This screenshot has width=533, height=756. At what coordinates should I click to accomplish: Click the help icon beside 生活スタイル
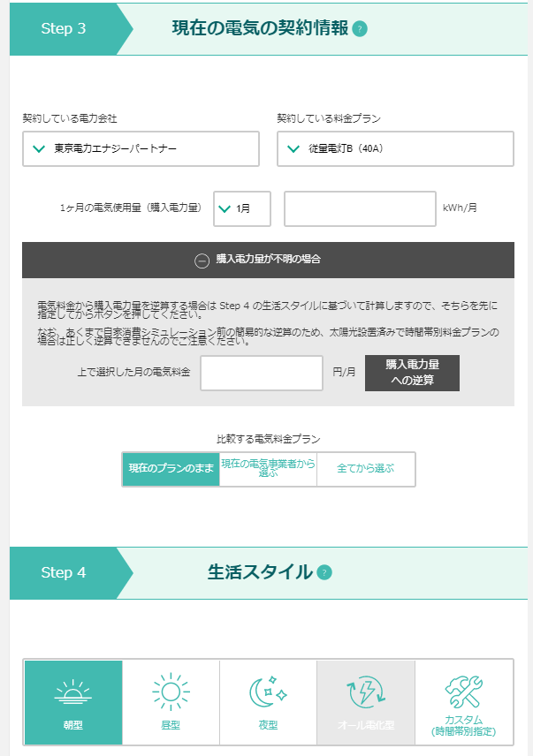[324, 572]
